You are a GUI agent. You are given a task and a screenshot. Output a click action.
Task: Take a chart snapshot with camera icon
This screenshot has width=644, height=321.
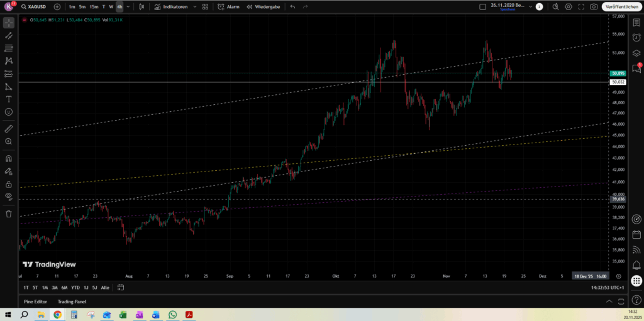(594, 6)
